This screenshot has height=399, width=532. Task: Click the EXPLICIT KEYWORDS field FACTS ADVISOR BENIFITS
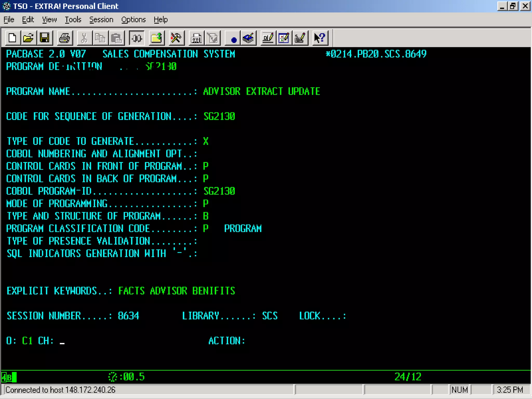177,291
